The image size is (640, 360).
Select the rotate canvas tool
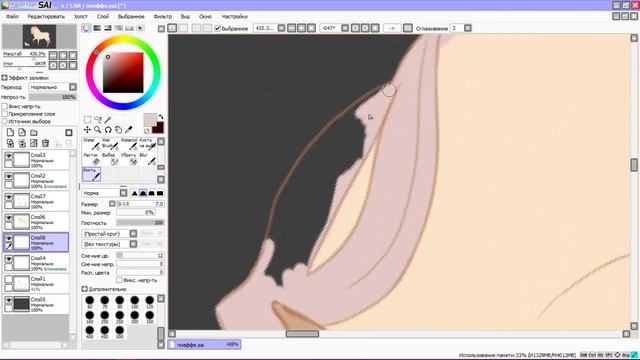[108, 130]
